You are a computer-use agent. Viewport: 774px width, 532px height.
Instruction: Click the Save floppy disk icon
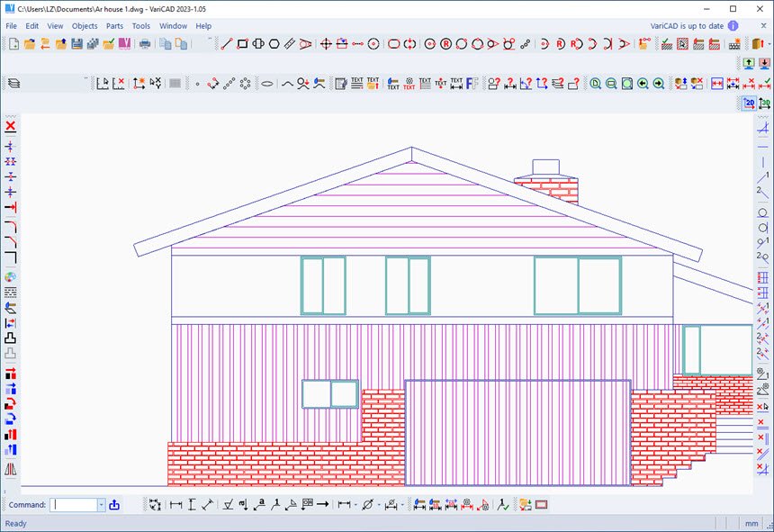76,44
